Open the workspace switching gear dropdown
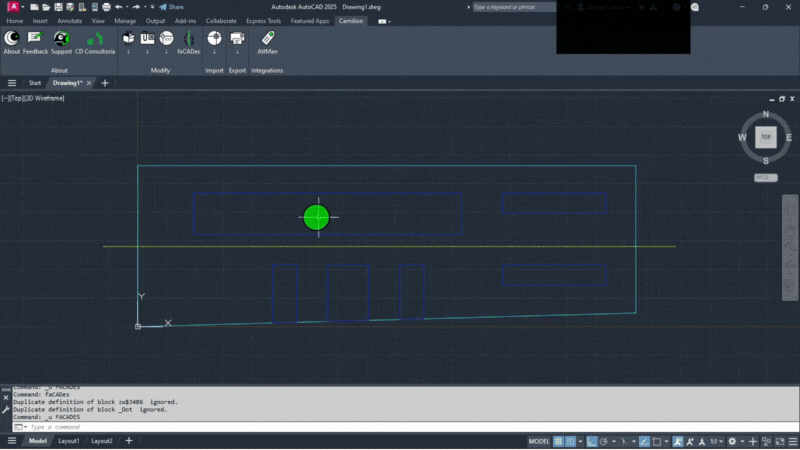The image size is (800, 450). pyautogui.click(x=733, y=441)
